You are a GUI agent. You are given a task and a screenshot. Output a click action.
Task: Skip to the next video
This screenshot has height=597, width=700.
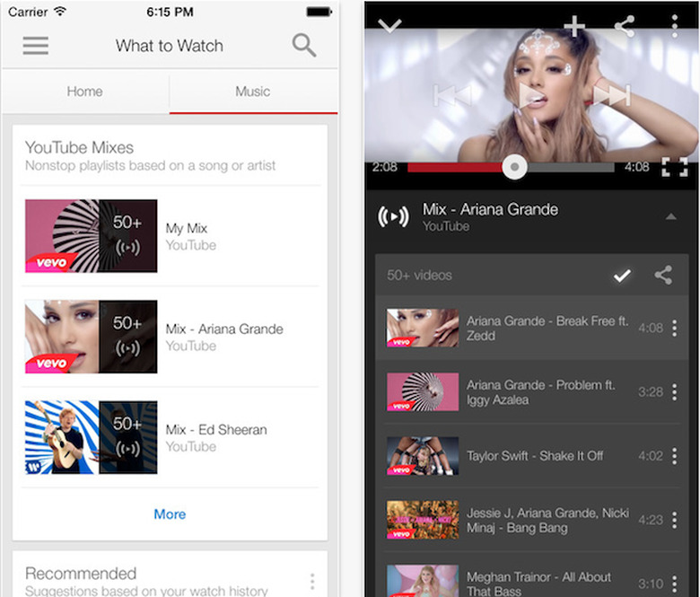(611, 94)
